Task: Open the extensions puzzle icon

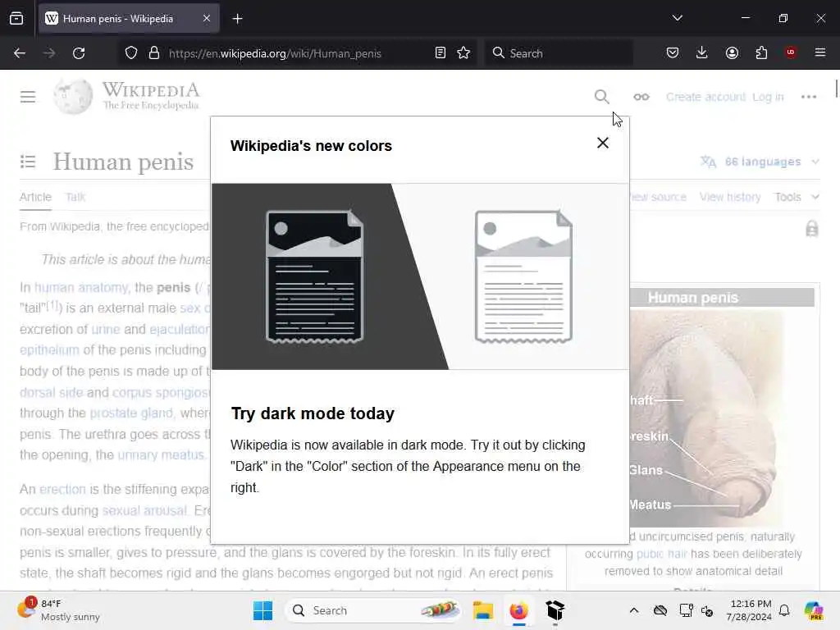Action: 761,52
